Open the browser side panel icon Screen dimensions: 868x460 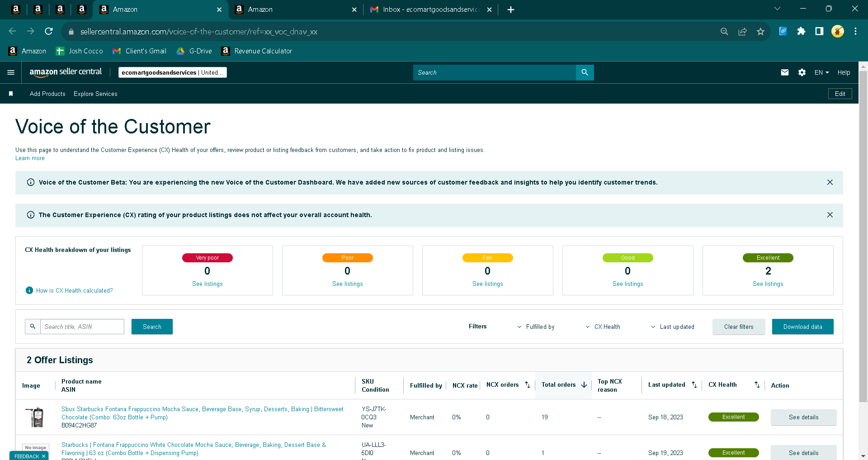pyautogui.click(x=819, y=31)
